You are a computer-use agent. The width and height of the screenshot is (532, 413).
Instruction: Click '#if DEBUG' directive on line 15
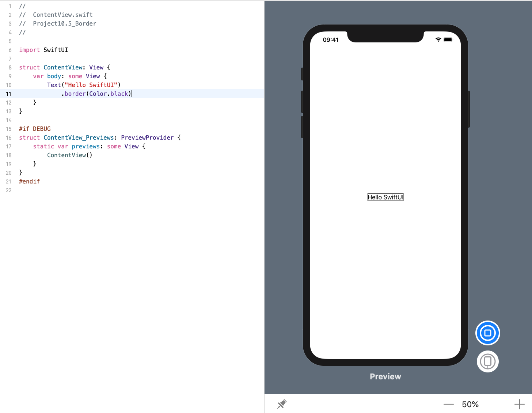35,129
